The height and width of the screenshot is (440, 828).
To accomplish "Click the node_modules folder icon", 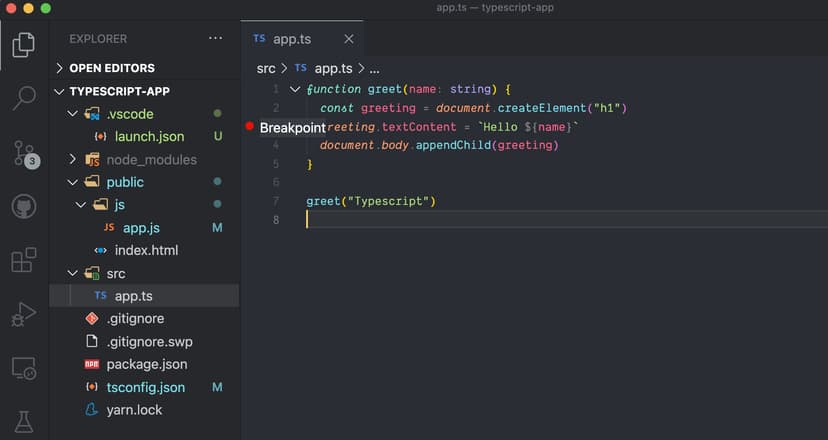I will tap(92, 160).
